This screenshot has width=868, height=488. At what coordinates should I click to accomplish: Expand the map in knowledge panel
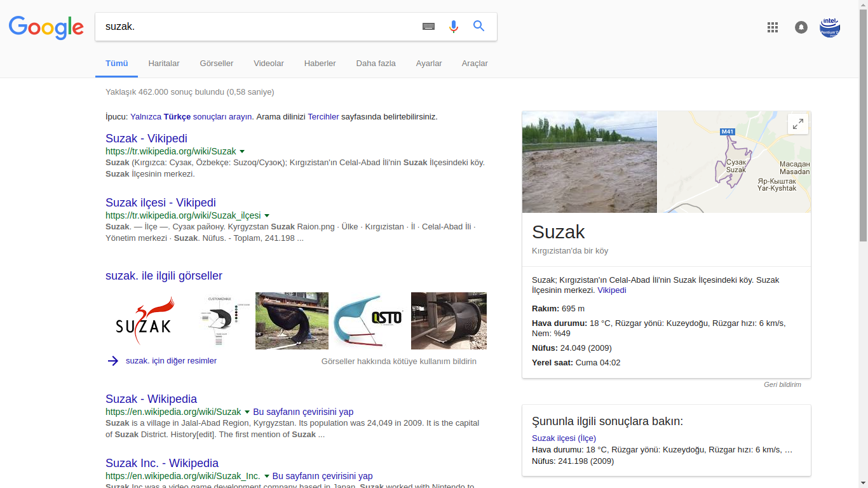798,124
